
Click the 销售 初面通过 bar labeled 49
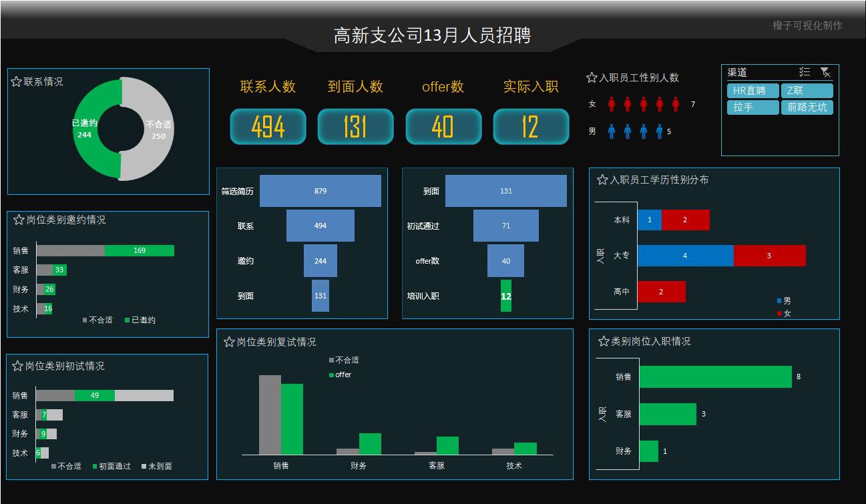click(94, 395)
